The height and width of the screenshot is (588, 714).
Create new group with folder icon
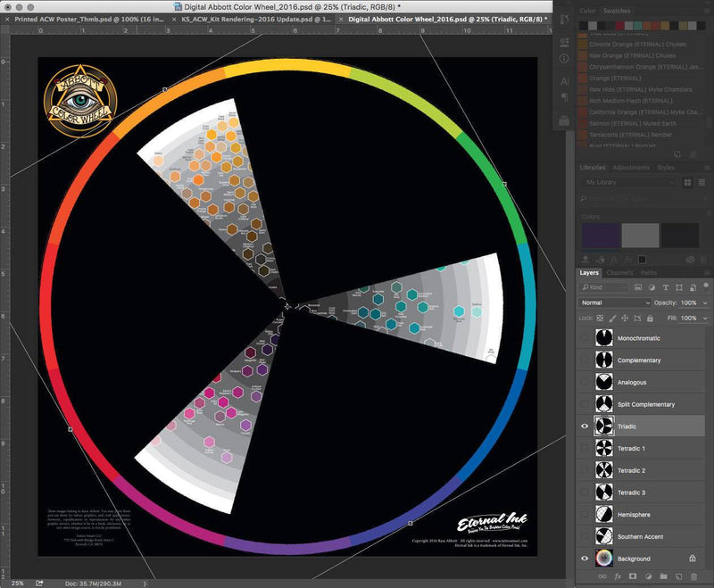[x=663, y=577]
